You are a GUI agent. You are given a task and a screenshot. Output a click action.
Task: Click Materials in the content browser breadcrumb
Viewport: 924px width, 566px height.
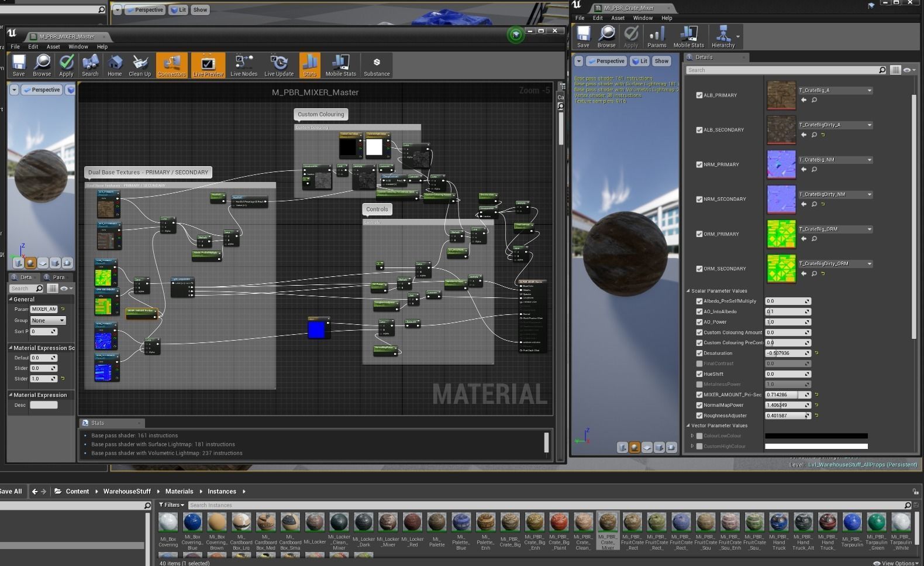tap(179, 492)
